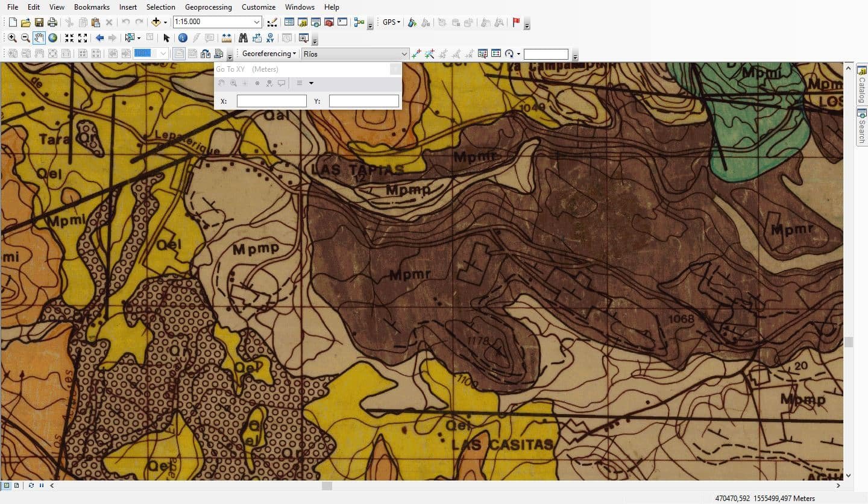Click the Select Features tool
868x504 pixels.
pos(129,38)
